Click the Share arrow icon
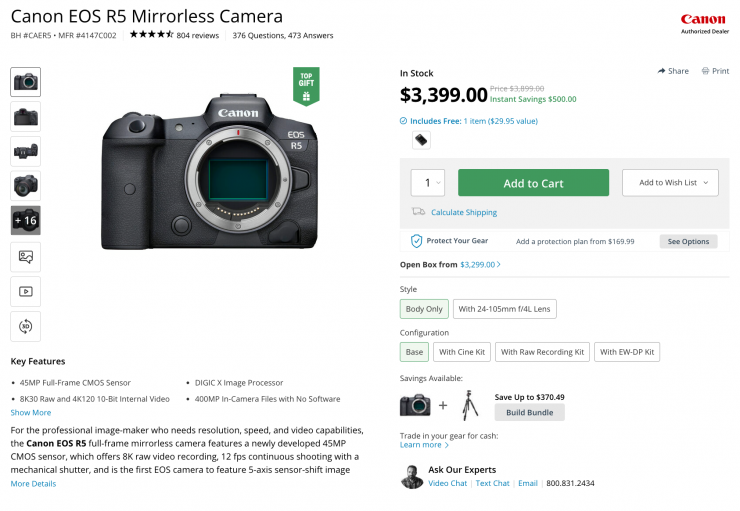The width and height of the screenshot is (740, 511). click(x=662, y=71)
